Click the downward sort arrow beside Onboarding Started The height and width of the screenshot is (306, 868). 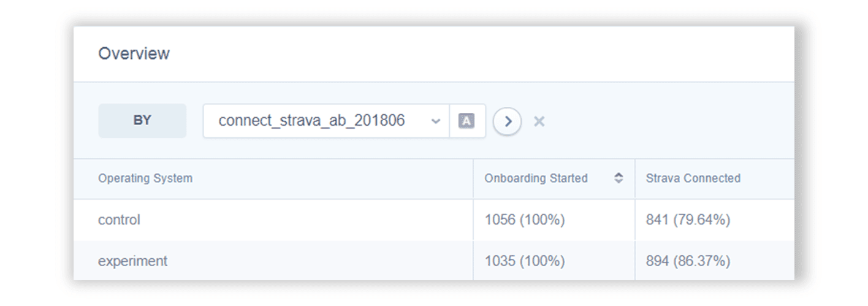pyautogui.click(x=619, y=182)
